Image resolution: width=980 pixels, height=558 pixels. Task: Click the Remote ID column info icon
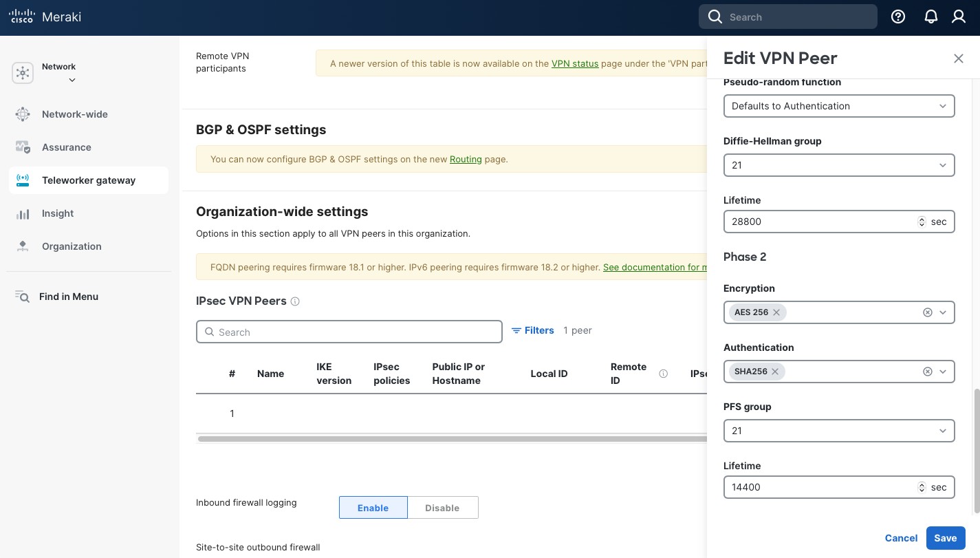(663, 374)
